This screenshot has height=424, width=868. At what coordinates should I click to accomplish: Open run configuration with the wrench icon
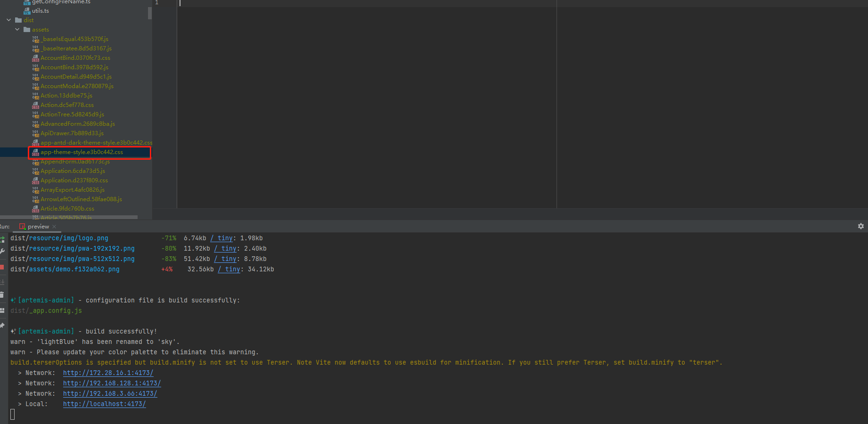pyautogui.click(x=2, y=252)
